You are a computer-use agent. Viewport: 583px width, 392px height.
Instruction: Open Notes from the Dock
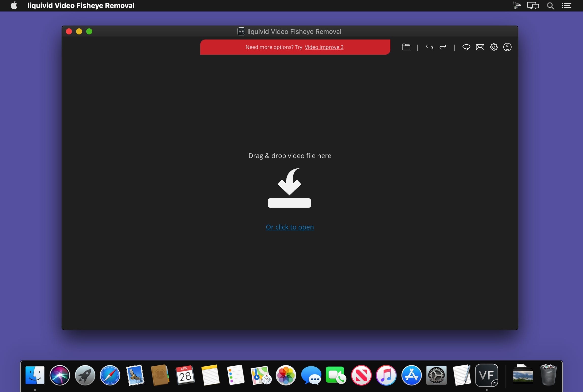210,375
